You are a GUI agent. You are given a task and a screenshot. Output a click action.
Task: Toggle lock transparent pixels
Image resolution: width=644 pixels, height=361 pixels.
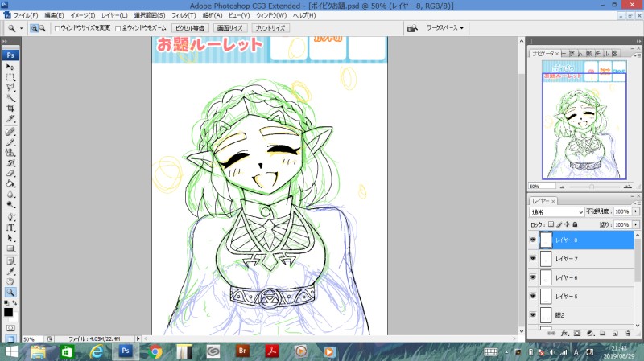(x=551, y=224)
